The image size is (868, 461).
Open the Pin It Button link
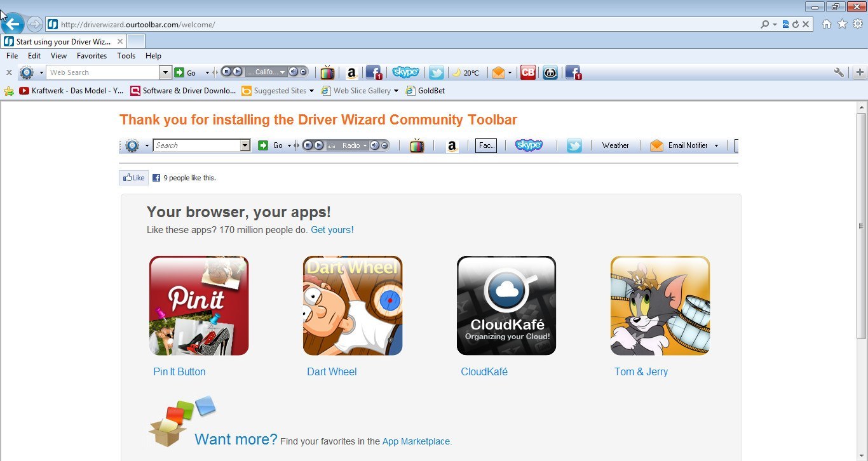click(x=179, y=371)
